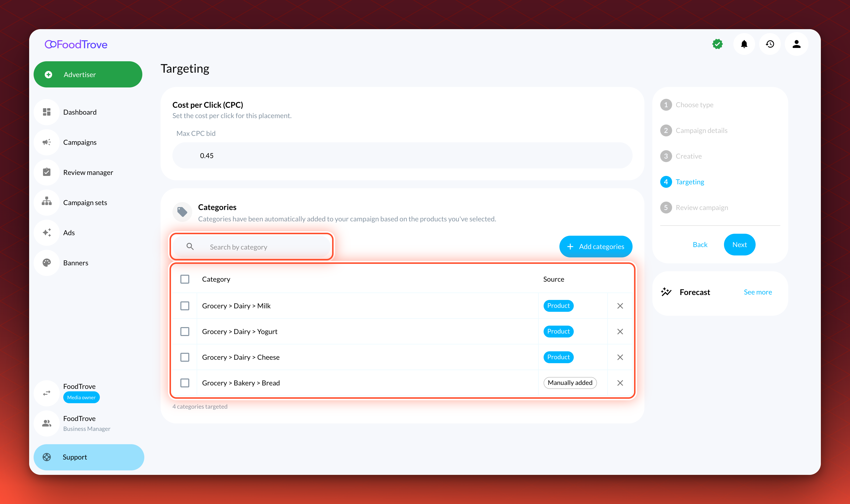Screen dimensions: 850x504
Task: Open the history clock icon
Action: point(770,44)
